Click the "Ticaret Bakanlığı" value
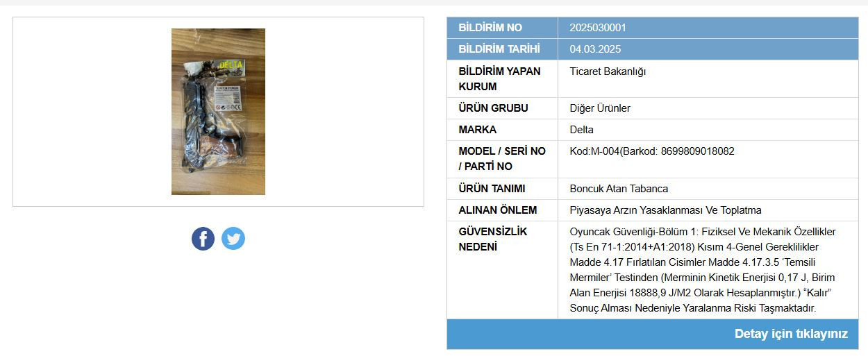Viewport: 868px width, 356px height. coord(608,71)
